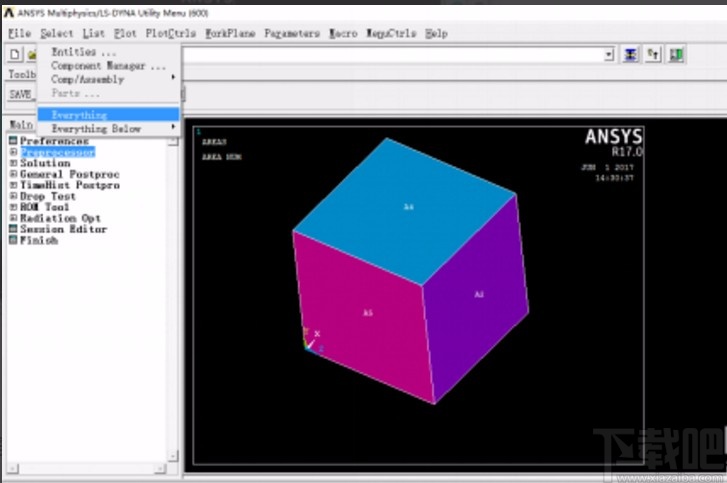Expand the Solution tree node

click(14, 163)
